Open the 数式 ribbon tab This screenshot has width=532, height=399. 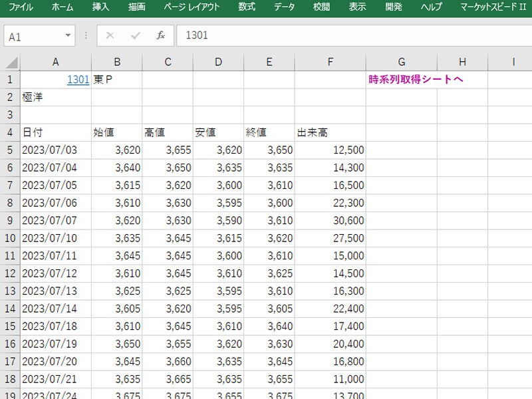point(247,7)
